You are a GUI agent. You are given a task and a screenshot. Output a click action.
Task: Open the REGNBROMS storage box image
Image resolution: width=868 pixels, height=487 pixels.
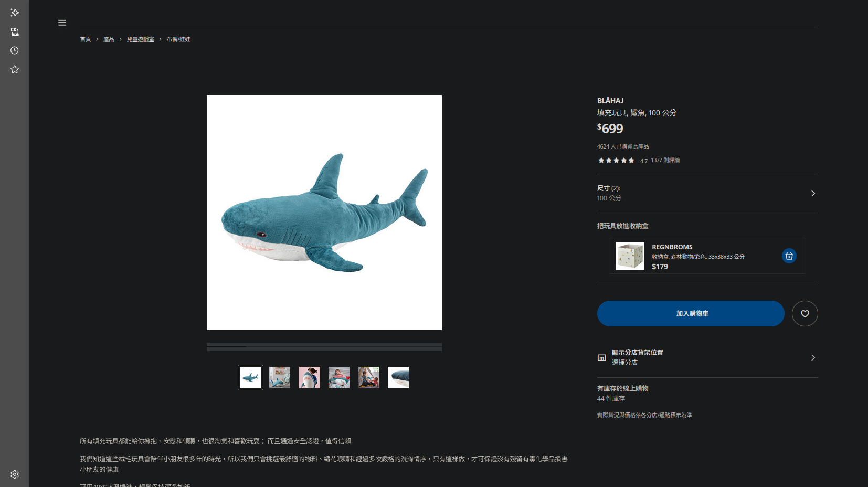630,256
